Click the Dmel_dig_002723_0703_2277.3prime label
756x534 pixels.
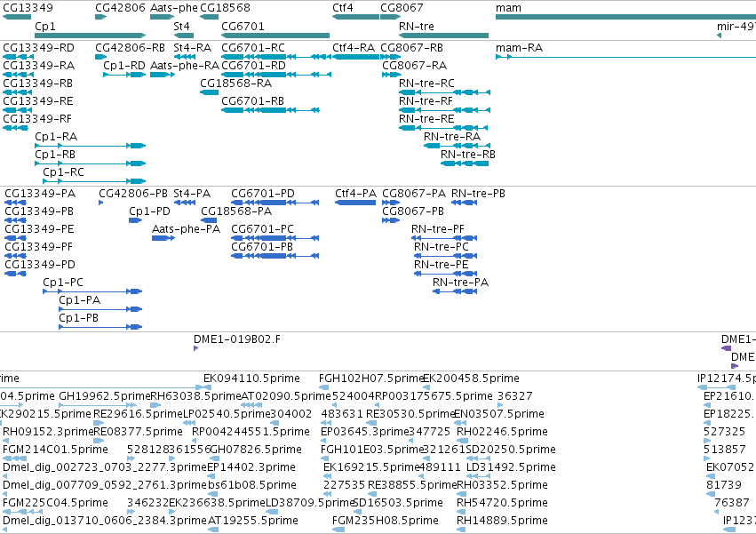pos(105,467)
